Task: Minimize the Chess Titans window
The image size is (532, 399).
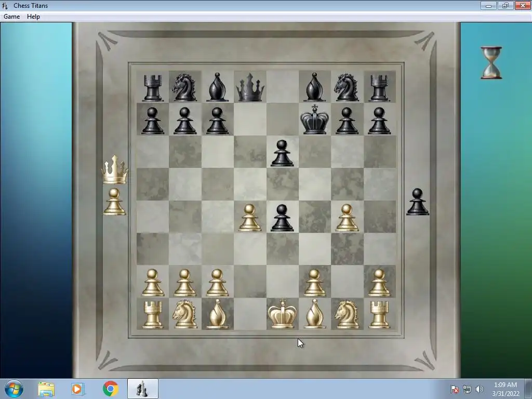Action: pyautogui.click(x=488, y=5)
